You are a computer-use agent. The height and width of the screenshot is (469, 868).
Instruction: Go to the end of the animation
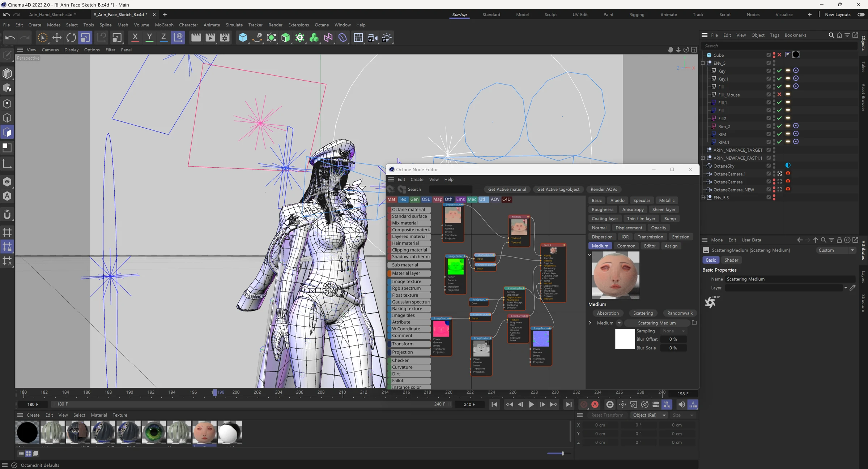pyautogui.click(x=569, y=404)
